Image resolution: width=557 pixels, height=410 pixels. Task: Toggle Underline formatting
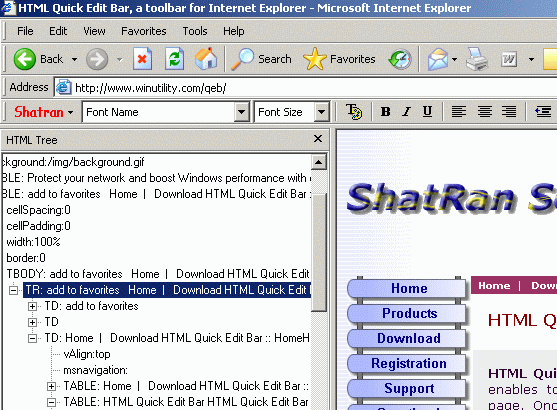(x=427, y=112)
